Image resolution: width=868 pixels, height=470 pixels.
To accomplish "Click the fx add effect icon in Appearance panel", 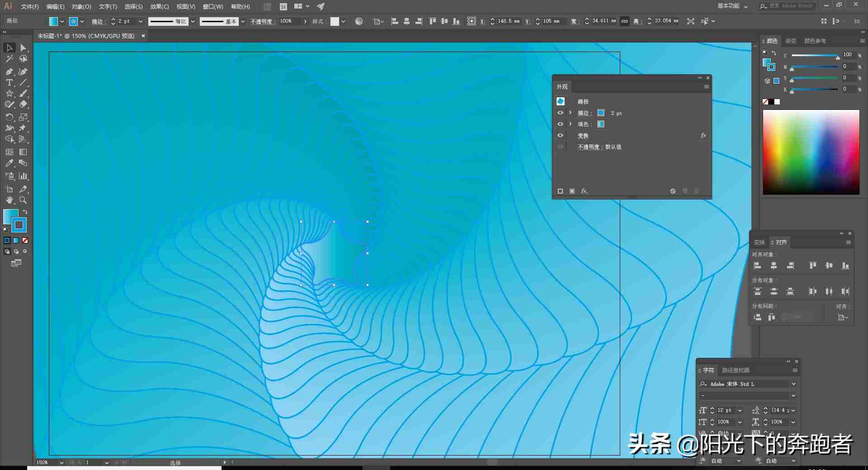I will tap(584, 191).
